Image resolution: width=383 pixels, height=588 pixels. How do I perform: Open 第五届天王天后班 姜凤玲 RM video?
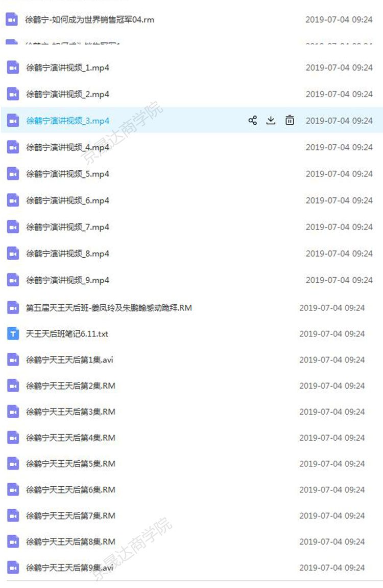109,308
